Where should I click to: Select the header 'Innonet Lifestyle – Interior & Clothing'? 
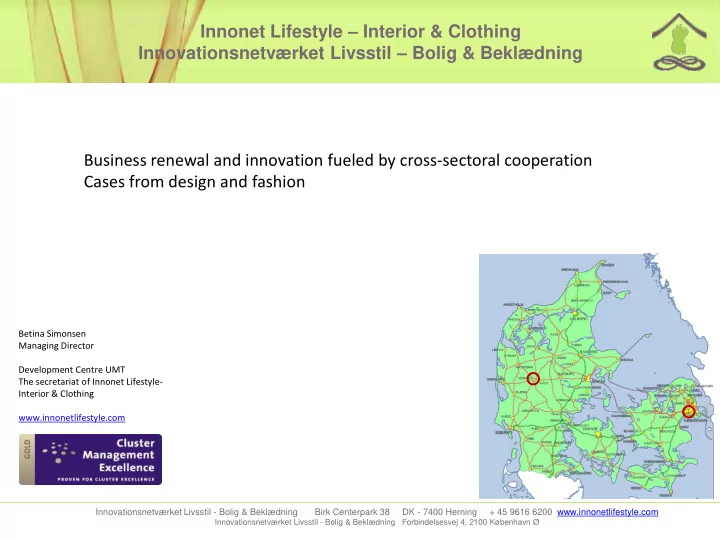click(x=360, y=32)
